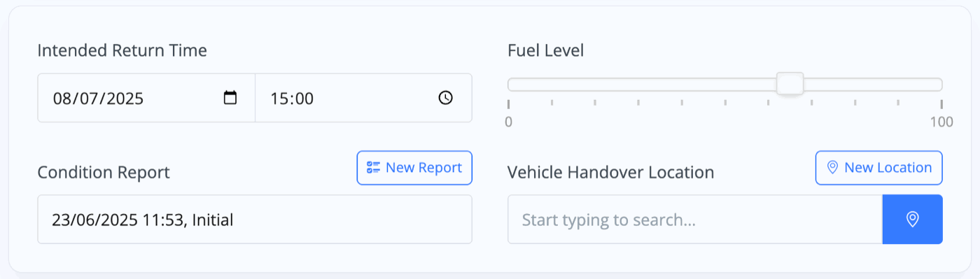Open the calendar picker icon in date field
Screen dimensions: 980x279
230,98
